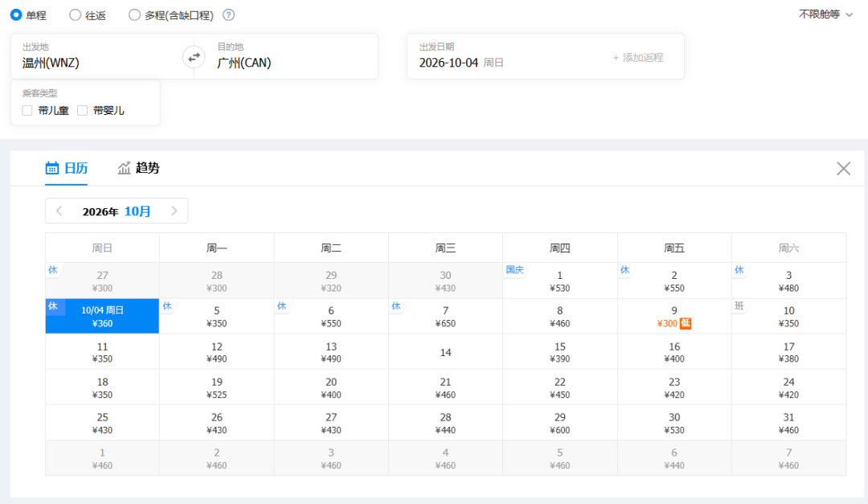Go to next month in calendar
Viewport: 868px width, 504px height.
pyautogui.click(x=174, y=211)
